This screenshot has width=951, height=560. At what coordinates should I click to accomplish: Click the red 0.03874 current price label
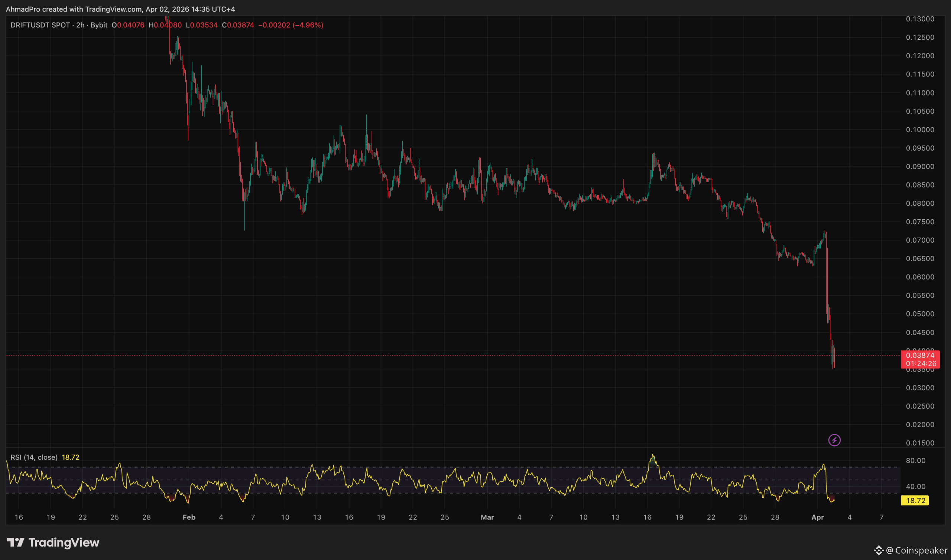(920, 355)
